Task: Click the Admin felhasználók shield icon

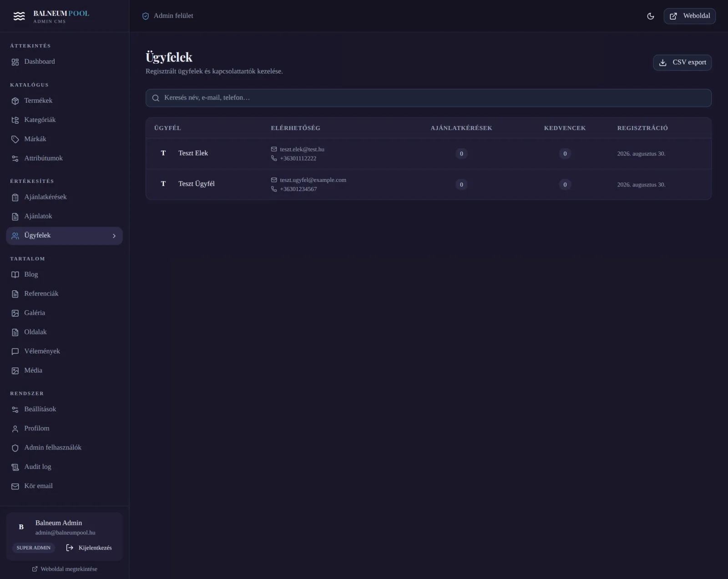Action: [x=15, y=448]
